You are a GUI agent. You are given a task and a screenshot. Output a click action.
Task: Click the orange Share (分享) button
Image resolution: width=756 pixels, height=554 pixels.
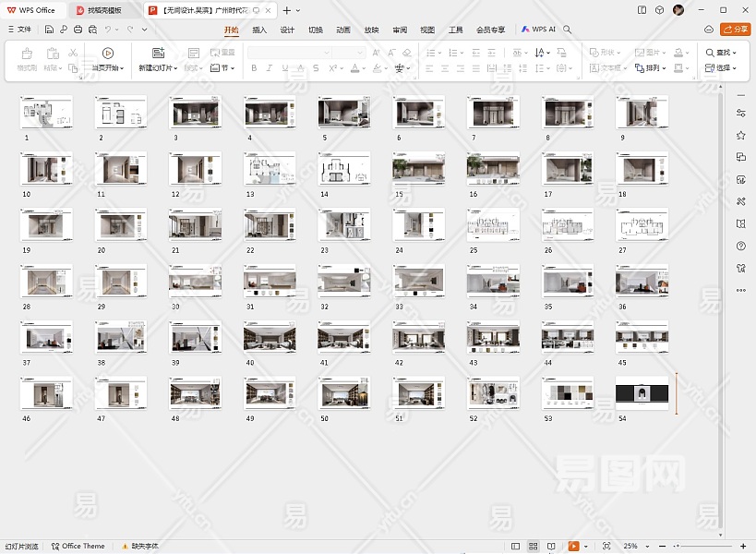735,30
